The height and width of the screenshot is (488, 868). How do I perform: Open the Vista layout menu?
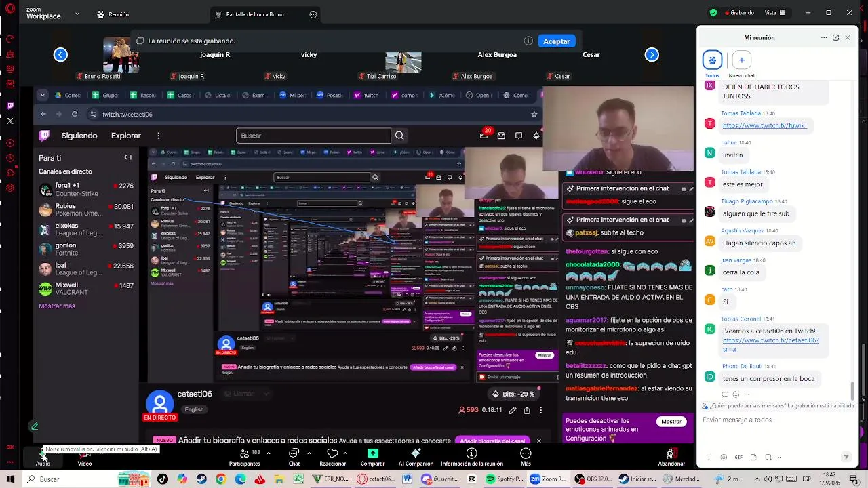coord(774,13)
